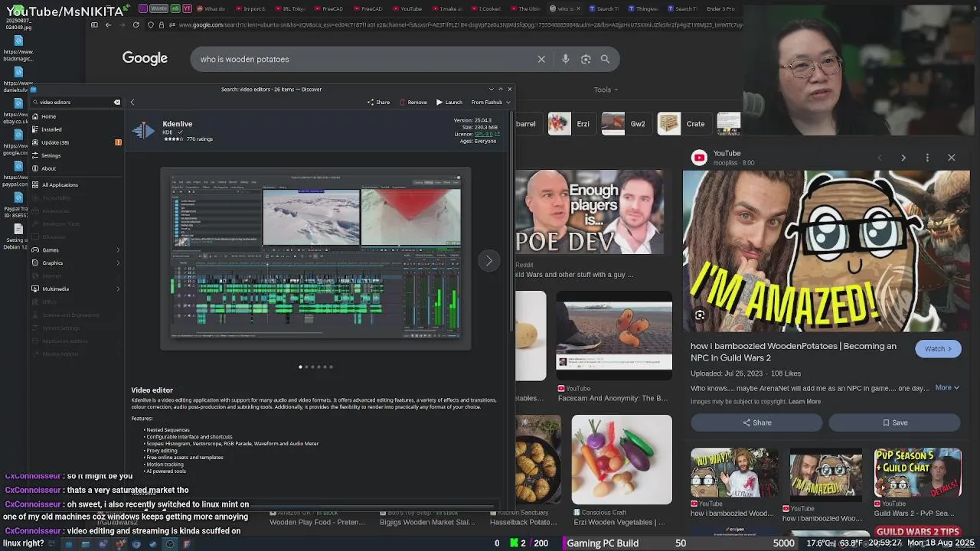Click the Kdenlive app icon

tap(143, 130)
